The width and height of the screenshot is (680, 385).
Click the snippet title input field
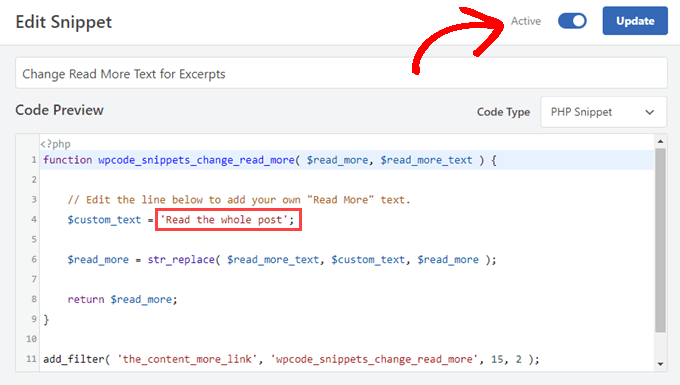[x=341, y=73]
